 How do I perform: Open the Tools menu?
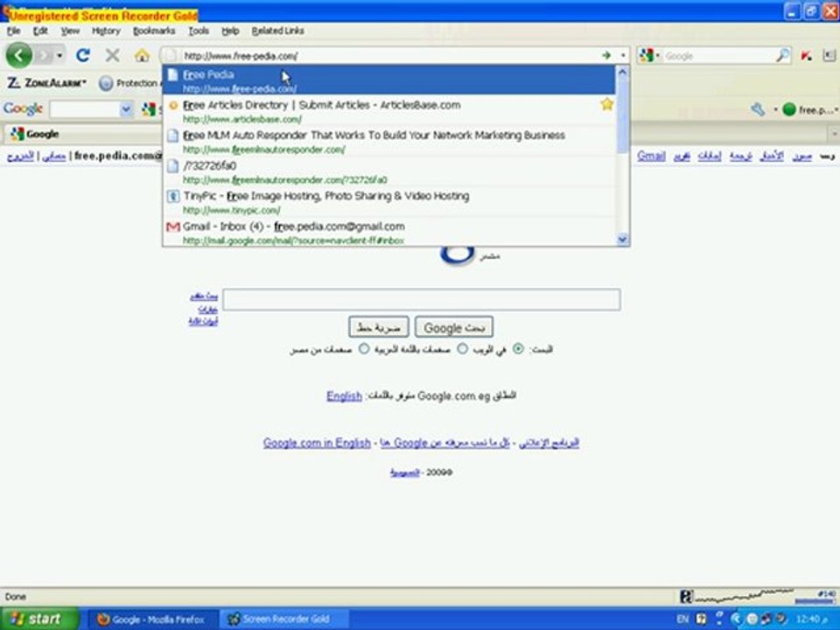click(x=199, y=31)
